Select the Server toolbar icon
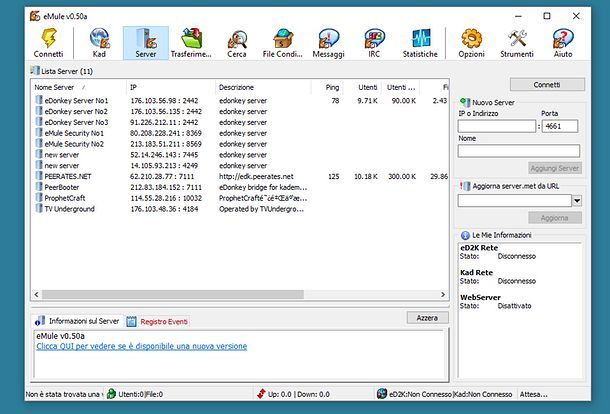610x414 pixels. coord(146,43)
